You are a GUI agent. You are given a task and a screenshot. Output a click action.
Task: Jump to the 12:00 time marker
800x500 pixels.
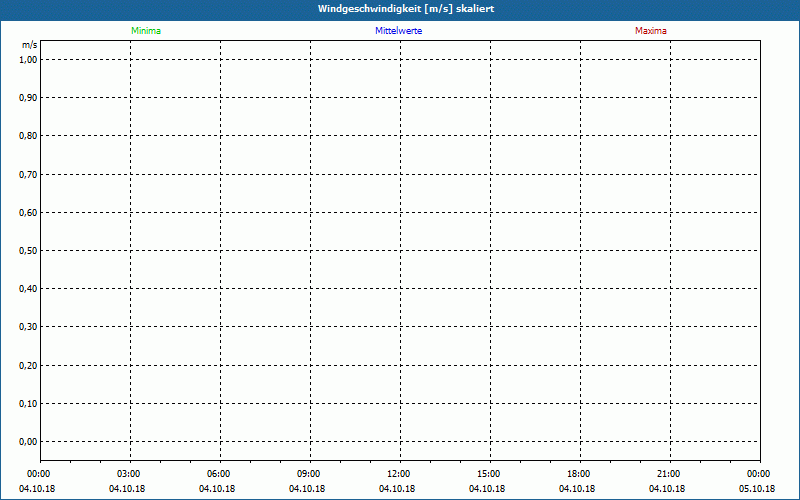pos(399,474)
